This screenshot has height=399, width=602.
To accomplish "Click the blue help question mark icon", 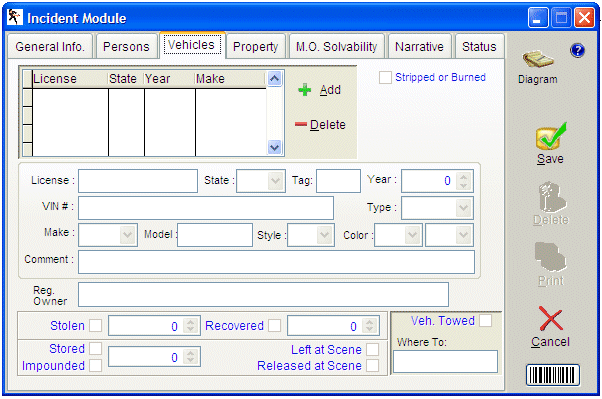I will [577, 50].
